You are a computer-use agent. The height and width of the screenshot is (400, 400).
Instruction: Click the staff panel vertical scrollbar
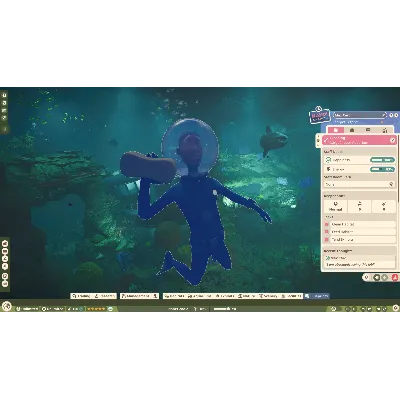(398, 168)
